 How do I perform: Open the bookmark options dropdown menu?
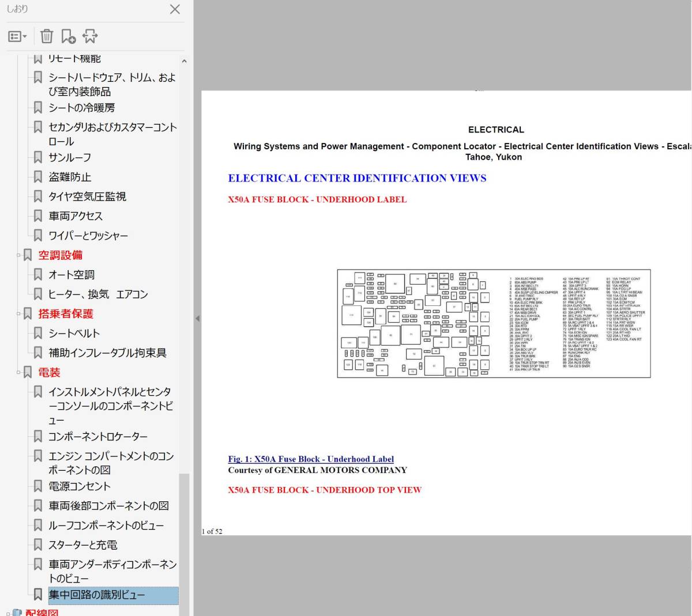(x=17, y=36)
